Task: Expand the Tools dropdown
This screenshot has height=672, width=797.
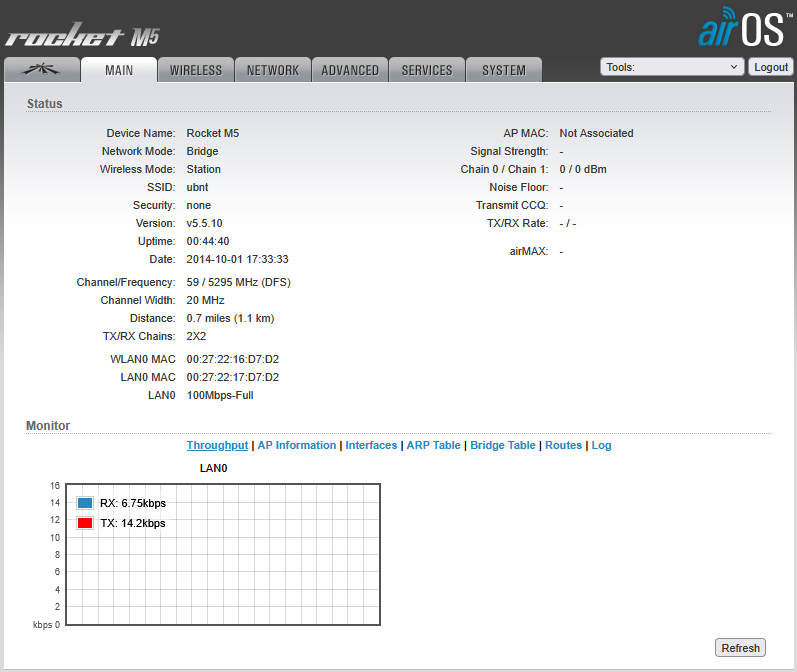Action: pyautogui.click(x=672, y=67)
